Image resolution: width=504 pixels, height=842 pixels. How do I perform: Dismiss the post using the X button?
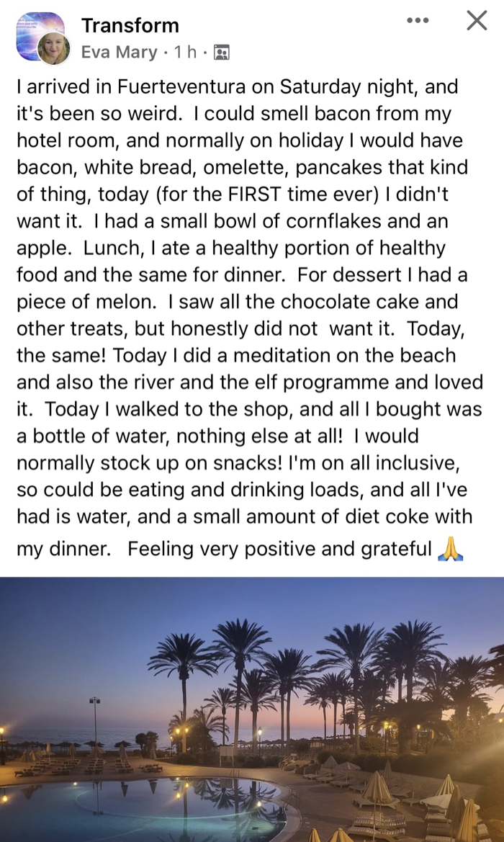pyautogui.click(x=476, y=21)
